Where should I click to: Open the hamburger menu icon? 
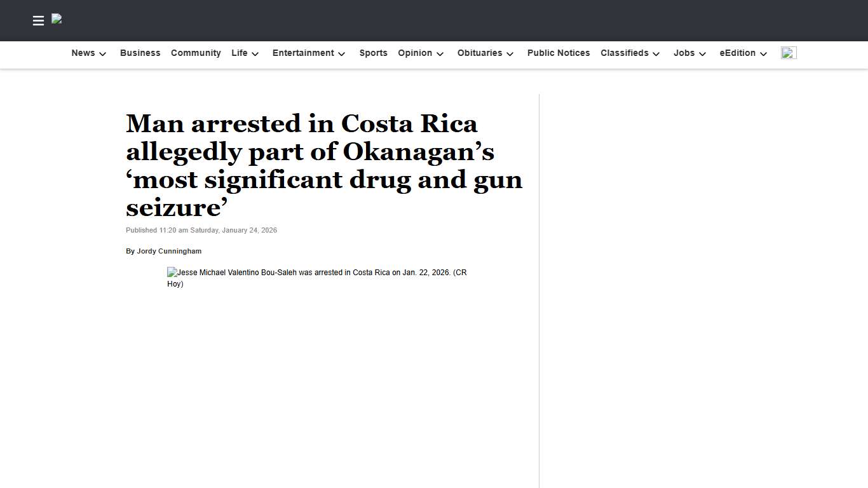click(x=38, y=20)
